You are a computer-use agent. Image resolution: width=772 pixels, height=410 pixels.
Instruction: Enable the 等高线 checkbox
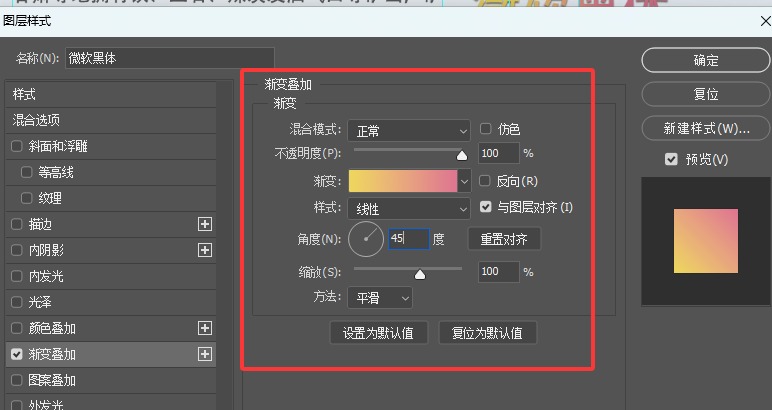[27, 172]
